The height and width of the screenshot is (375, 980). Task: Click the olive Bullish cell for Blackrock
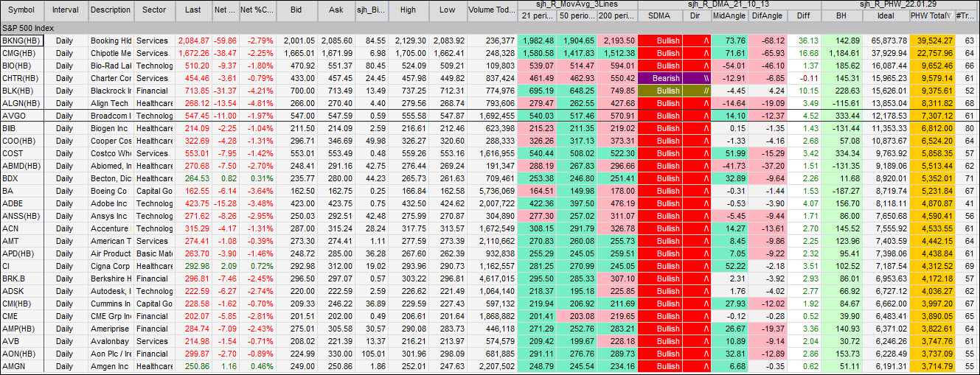tap(659, 91)
